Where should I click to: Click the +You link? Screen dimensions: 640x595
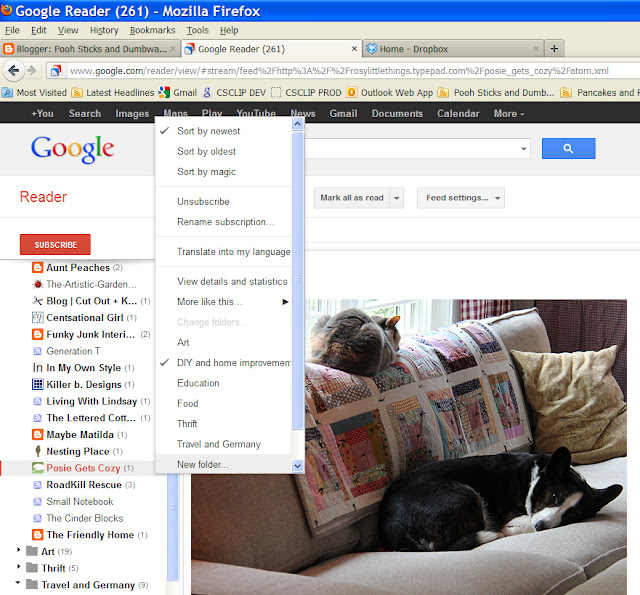coord(42,114)
